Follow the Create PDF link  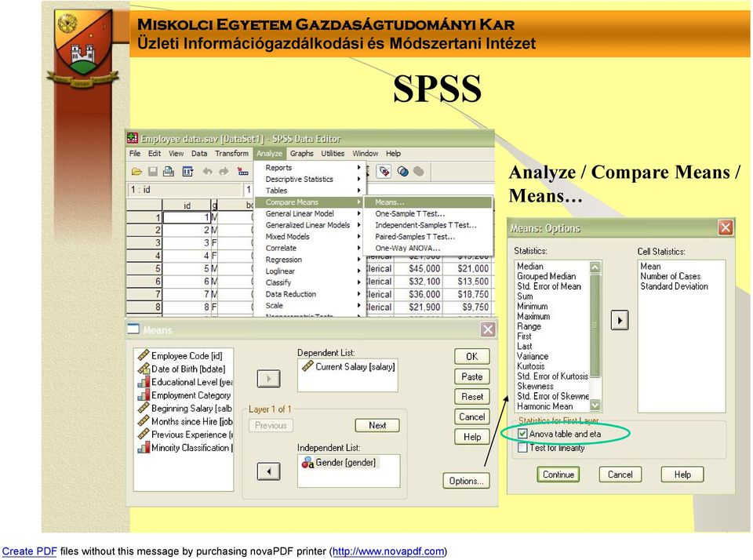pyautogui.click(x=29, y=551)
